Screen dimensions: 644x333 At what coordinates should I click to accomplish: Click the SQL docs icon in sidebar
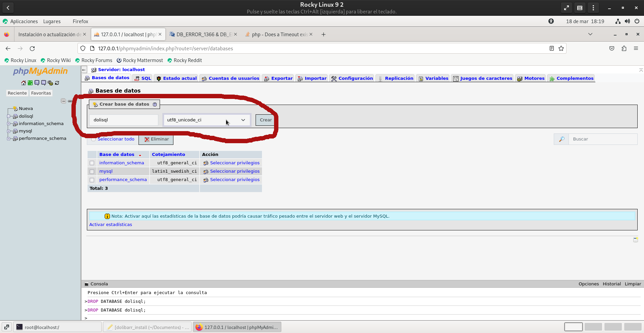click(x=44, y=83)
